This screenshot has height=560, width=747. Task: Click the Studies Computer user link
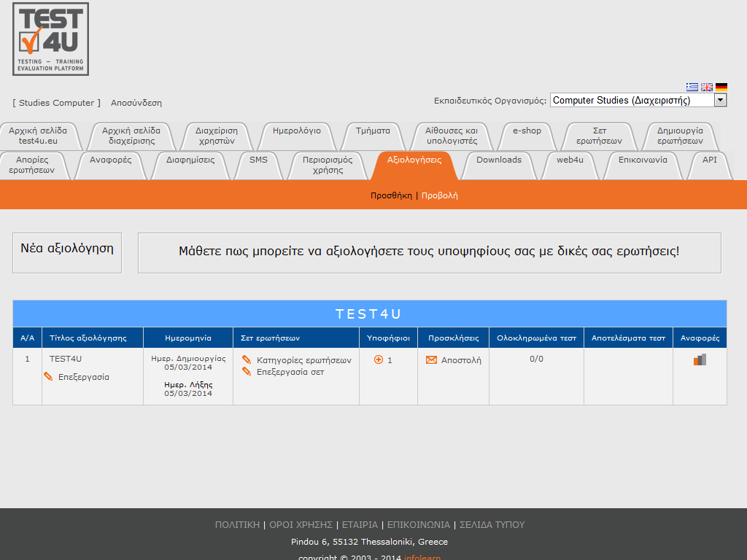[57, 103]
